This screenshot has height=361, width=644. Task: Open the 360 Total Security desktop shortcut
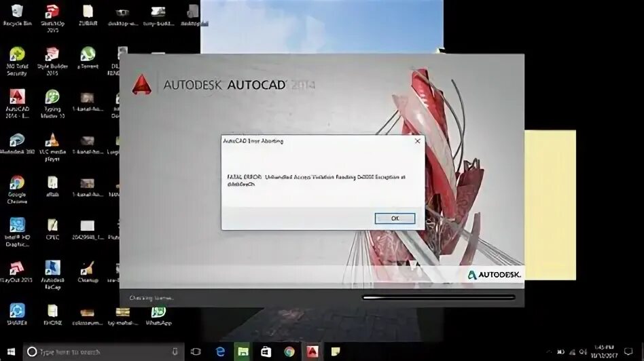[x=17, y=61]
